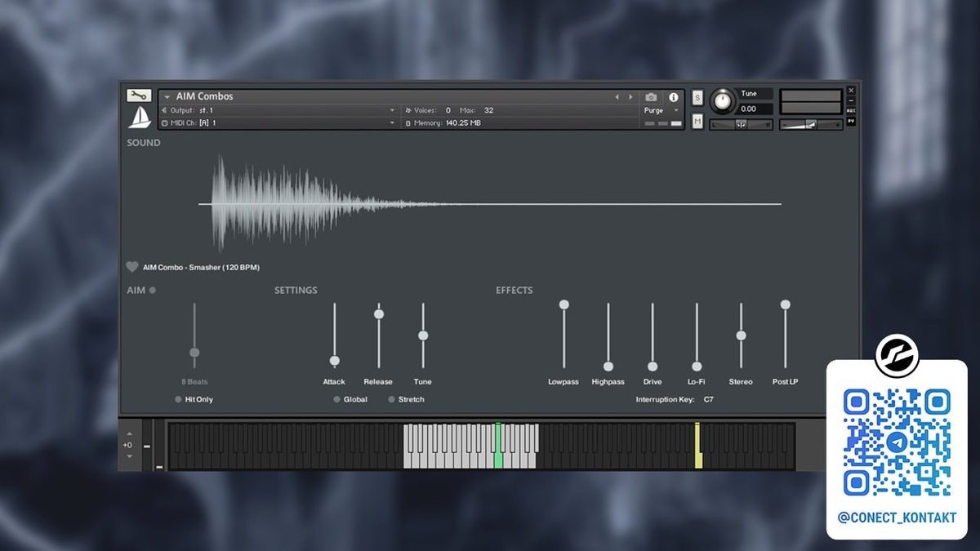Image resolution: width=980 pixels, height=551 pixels.
Task: Click the MIDI channel icon
Action: pos(164,123)
